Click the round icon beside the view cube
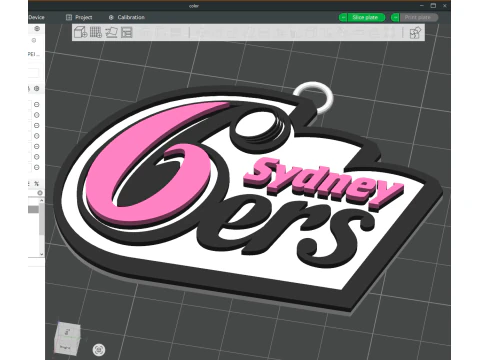The width and height of the screenshot is (480, 360). click(x=99, y=350)
